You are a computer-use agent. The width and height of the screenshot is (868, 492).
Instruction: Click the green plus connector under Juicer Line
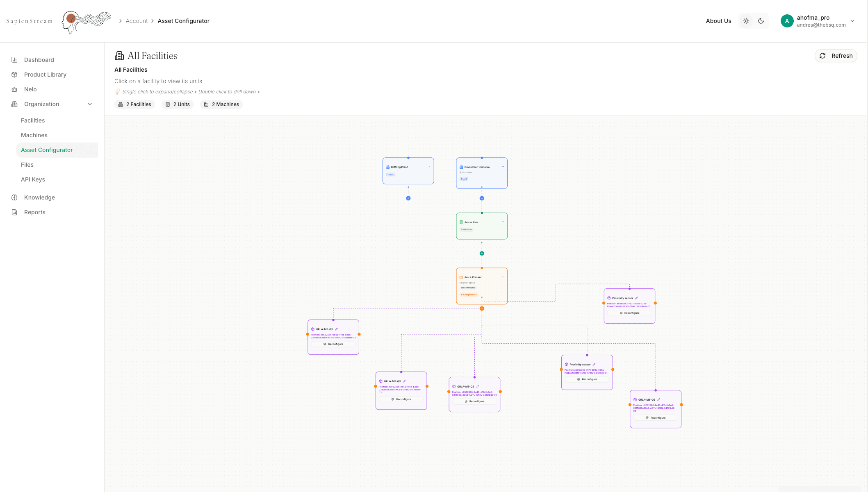click(482, 253)
